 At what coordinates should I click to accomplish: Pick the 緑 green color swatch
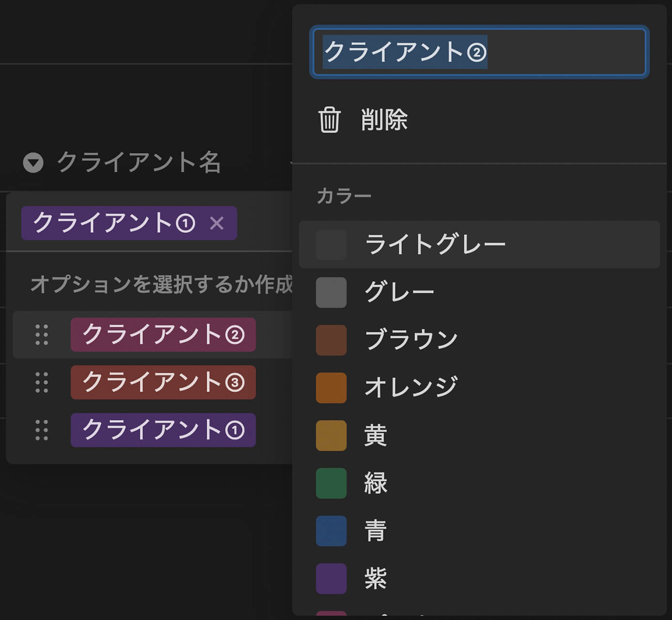pyautogui.click(x=331, y=483)
